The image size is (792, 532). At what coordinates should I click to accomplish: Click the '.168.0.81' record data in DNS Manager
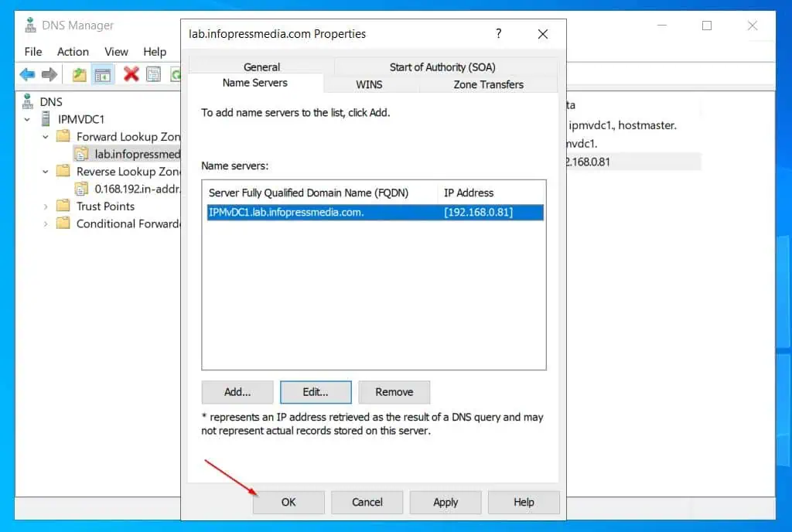[x=589, y=162]
